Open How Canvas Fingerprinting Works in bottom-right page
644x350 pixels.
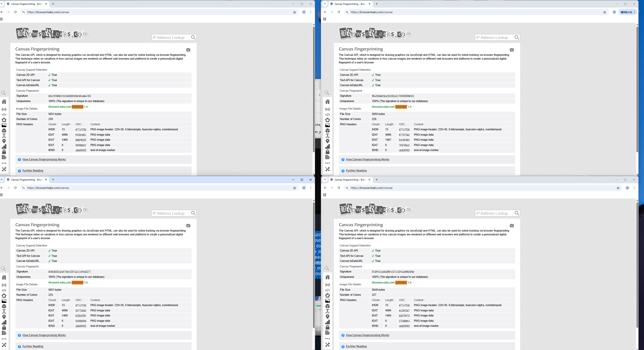click(x=367, y=335)
